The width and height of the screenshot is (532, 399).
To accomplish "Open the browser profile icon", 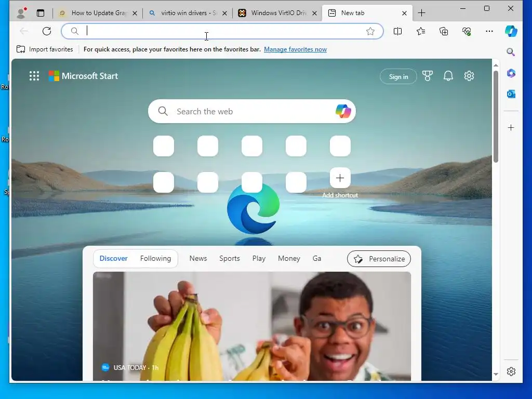I will tap(21, 13).
